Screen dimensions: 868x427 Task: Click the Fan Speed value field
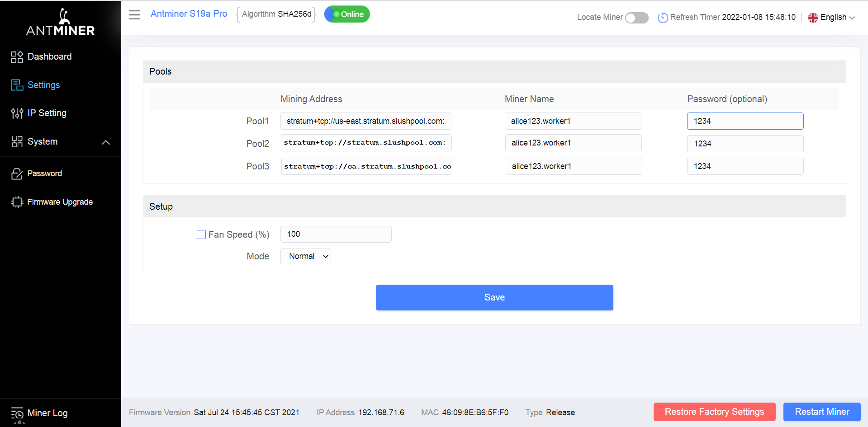tap(336, 234)
